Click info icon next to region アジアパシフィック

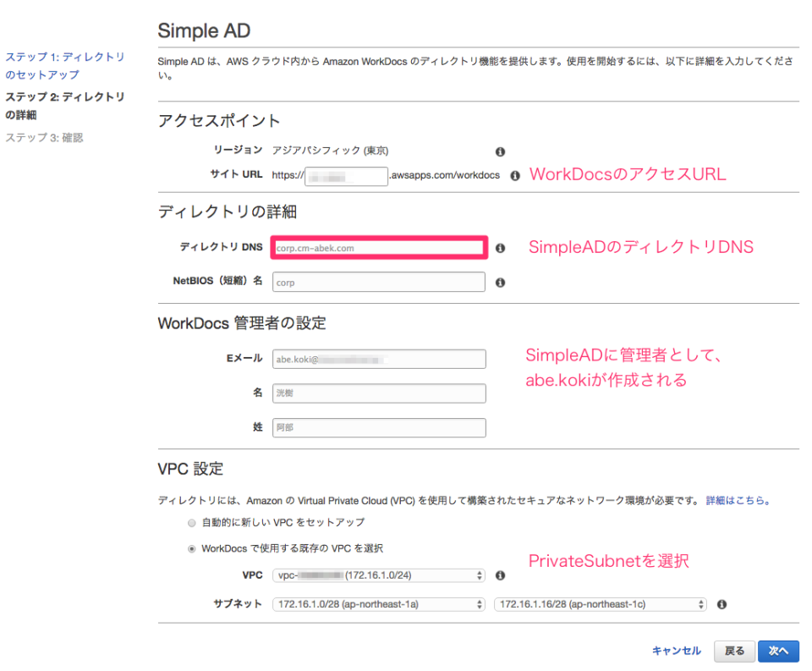click(x=500, y=151)
